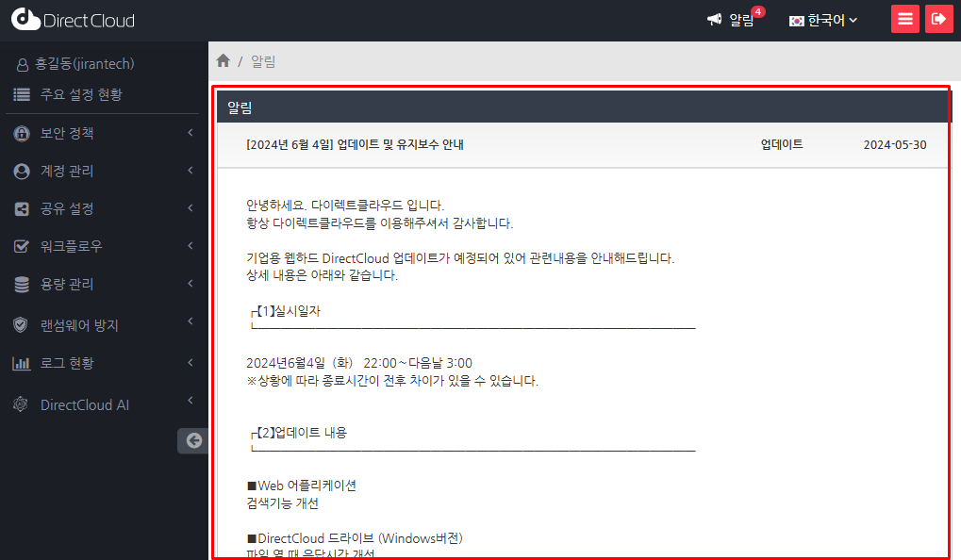
Task: Expand the 용량 관리 sidebar section
Action: pyautogui.click(x=67, y=284)
